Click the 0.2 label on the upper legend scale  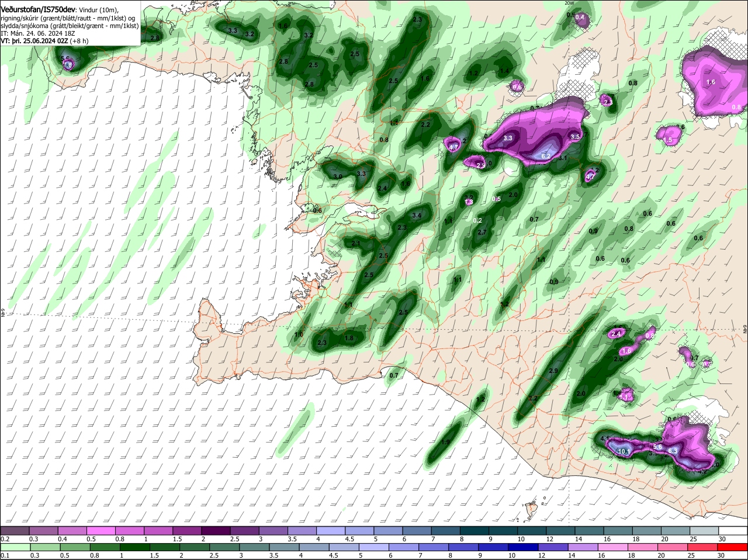(x=5, y=539)
